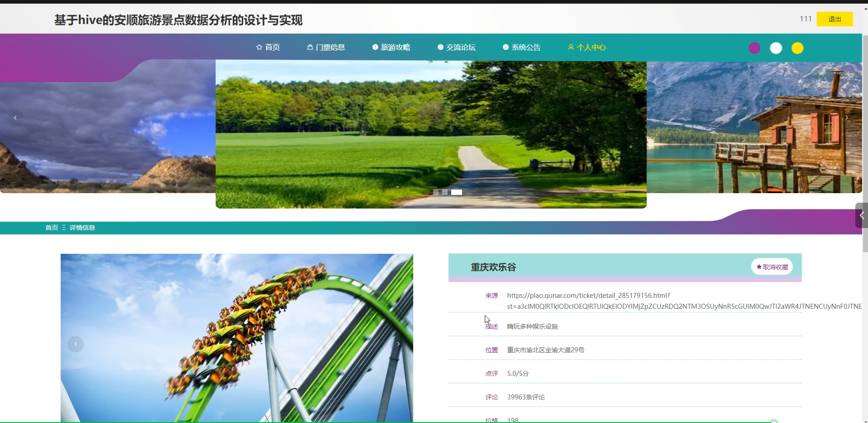Show previous roller coaster photo
Viewport: 868px width, 423px height.
[x=76, y=344]
